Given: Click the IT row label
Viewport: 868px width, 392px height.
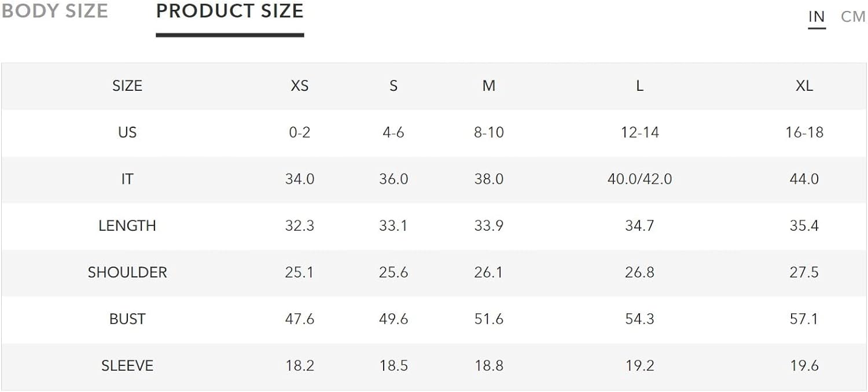Looking at the screenshot, I should (x=127, y=179).
